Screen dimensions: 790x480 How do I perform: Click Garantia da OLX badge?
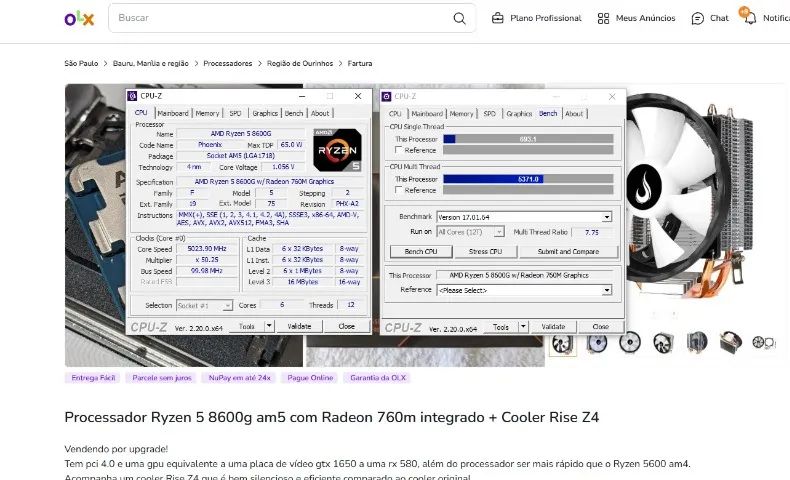pyautogui.click(x=378, y=378)
